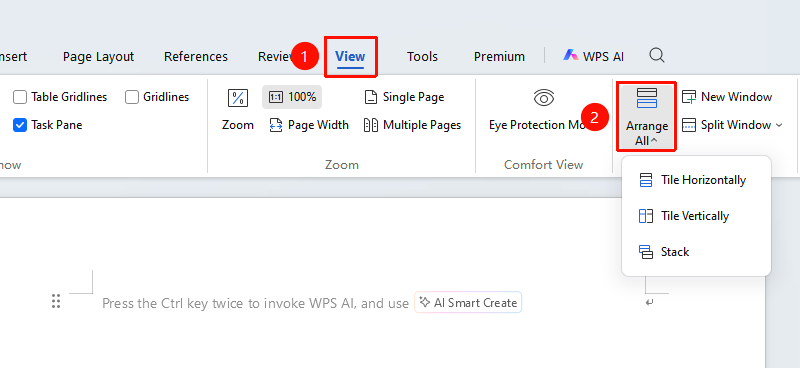Click the search magnifier icon

pyautogui.click(x=657, y=56)
